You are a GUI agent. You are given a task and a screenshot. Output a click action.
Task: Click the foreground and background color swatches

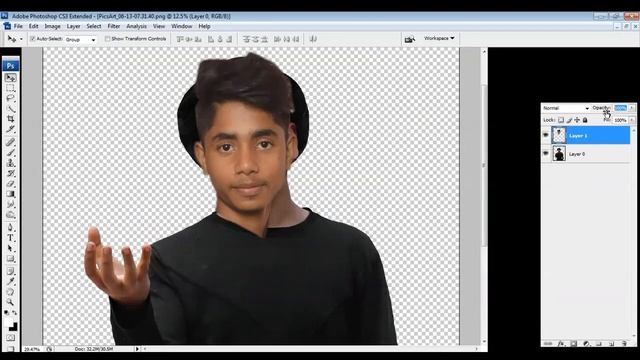click(x=12, y=325)
